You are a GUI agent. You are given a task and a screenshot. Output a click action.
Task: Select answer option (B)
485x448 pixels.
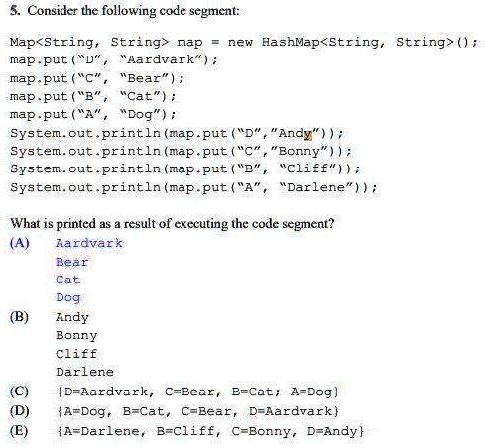20,317
